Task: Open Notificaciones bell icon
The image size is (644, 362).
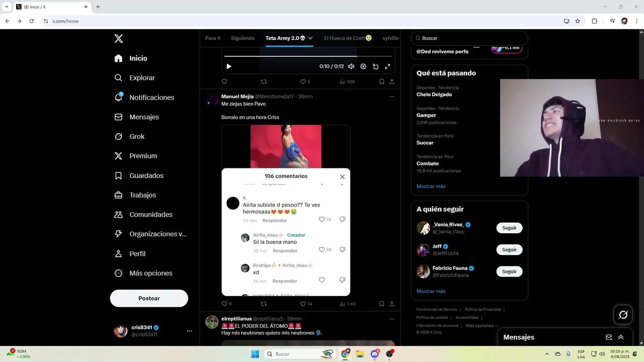Action: click(x=119, y=97)
